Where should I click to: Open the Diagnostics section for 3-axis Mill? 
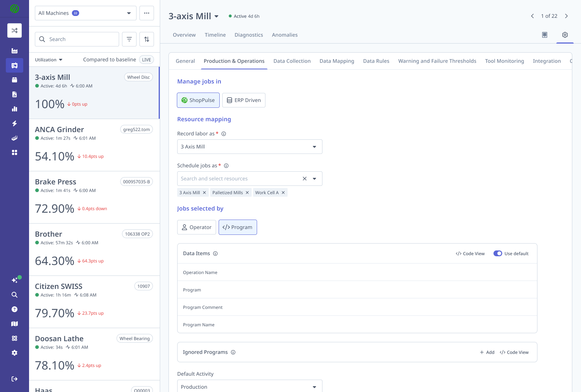click(x=249, y=35)
